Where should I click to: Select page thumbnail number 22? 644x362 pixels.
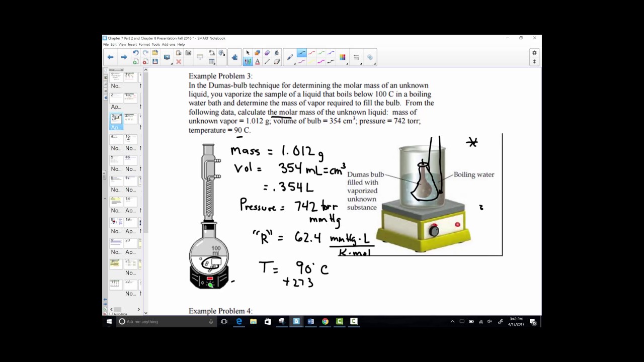(x=130, y=285)
